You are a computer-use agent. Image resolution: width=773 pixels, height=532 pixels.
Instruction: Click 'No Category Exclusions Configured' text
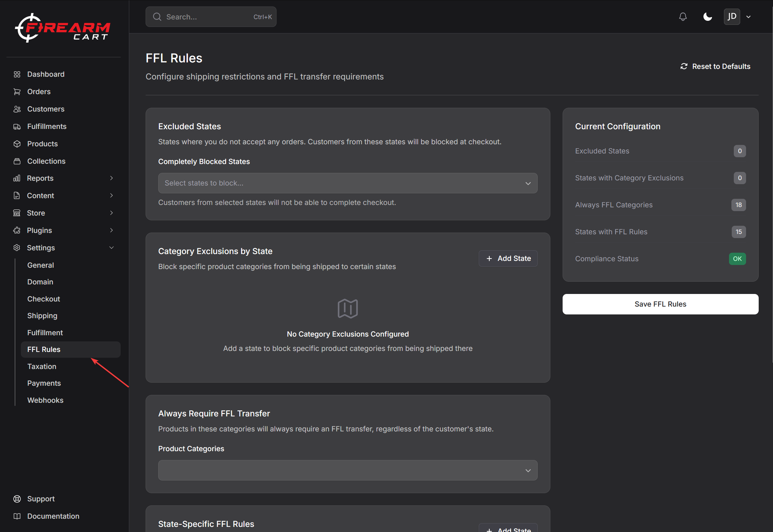click(348, 334)
